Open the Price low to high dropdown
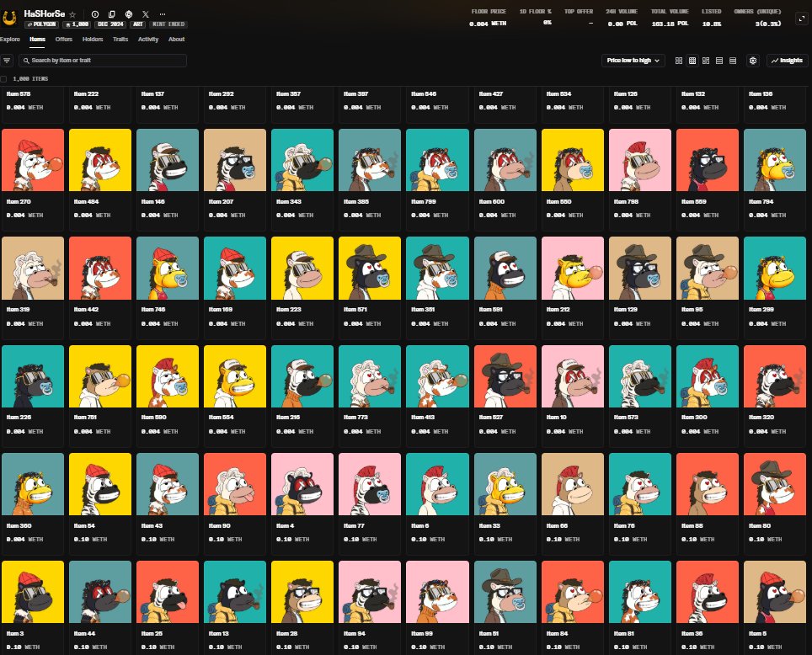The width and height of the screenshot is (812, 655). [x=633, y=61]
